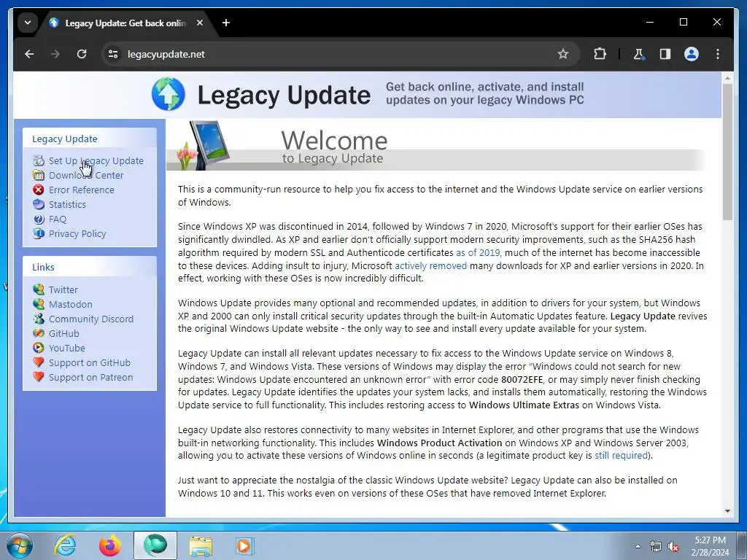Open the Mastodon link
This screenshot has width=747, height=560.
pyautogui.click(x=71, y=304)
